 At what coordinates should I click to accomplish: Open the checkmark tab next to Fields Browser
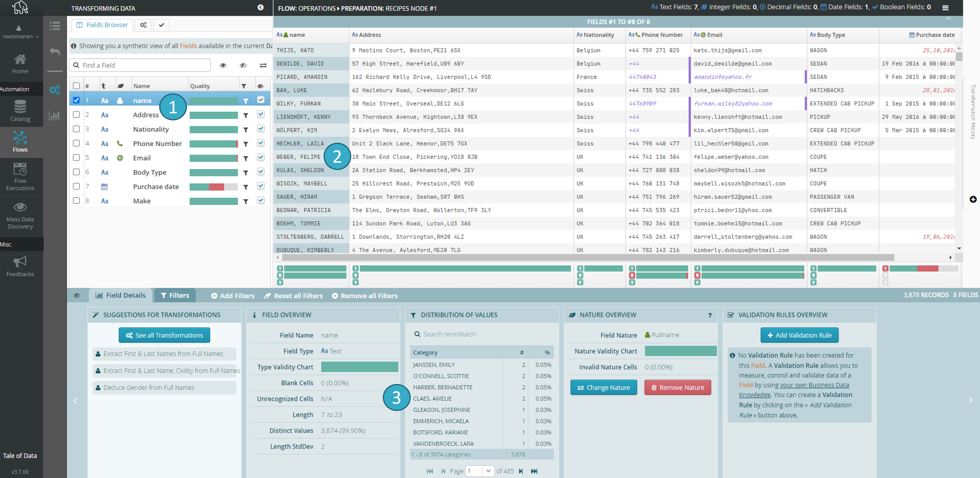[x=161, y=25]
